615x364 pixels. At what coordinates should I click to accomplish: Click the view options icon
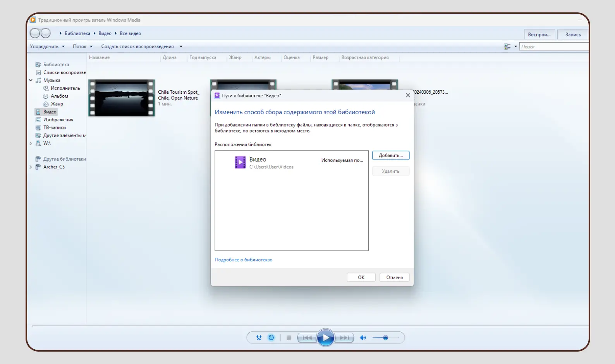coord(507,46)
